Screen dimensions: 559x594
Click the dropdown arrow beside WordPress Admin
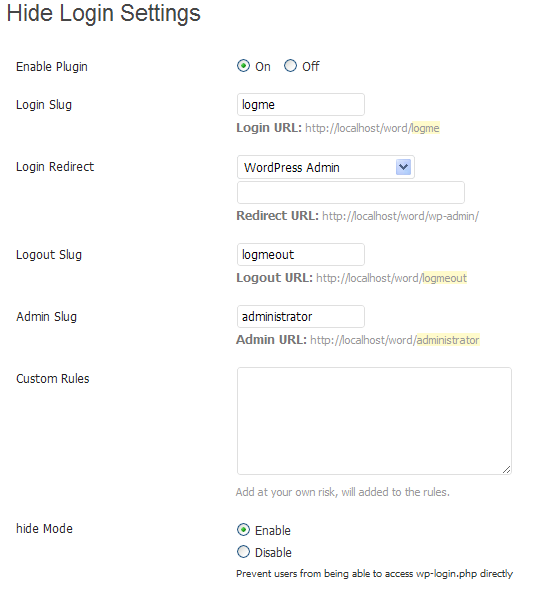coord(403,167)
